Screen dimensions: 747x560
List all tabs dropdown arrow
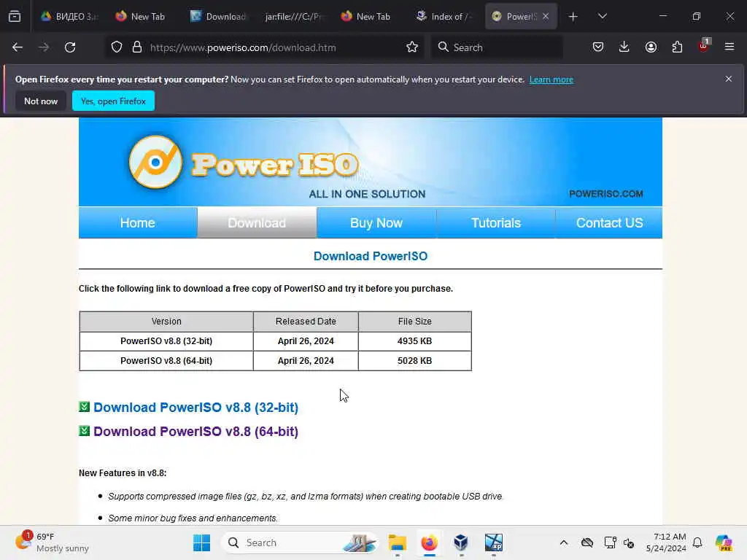[x=602, y=17]
